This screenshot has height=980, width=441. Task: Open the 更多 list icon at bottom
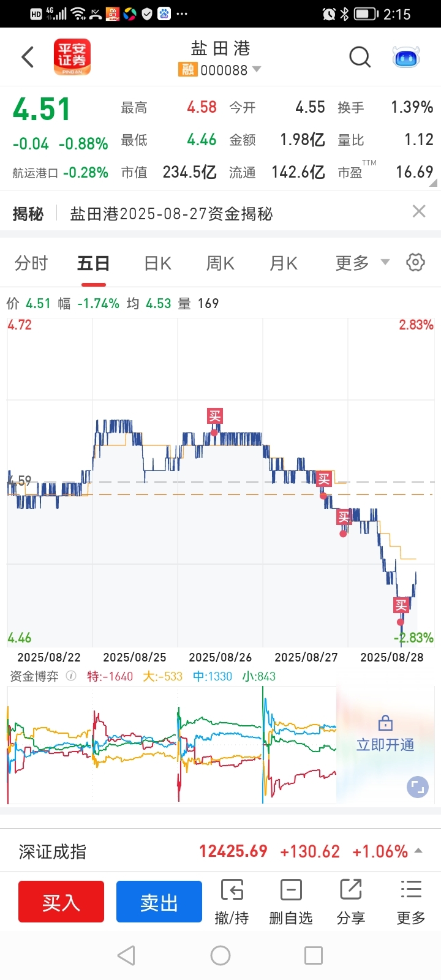[x=411, y=902]
